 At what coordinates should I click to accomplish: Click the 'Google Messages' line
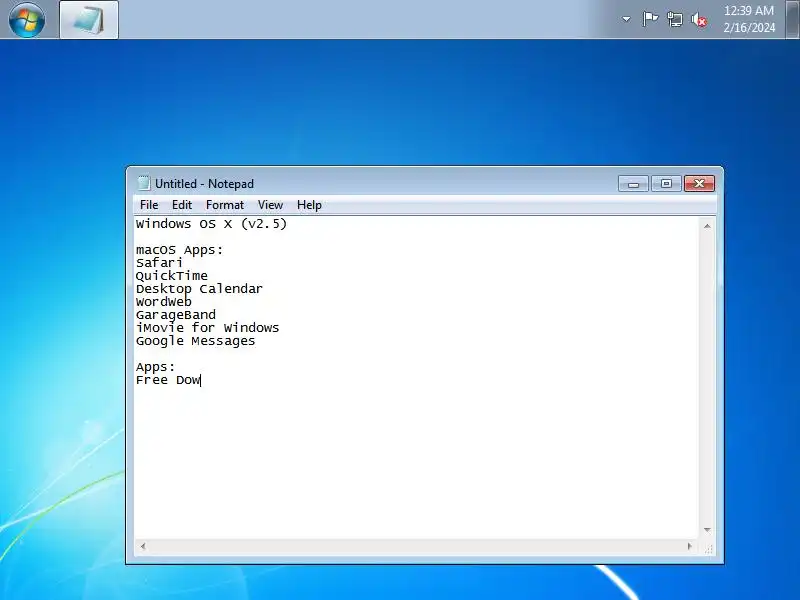pyautogui.click(x=195, y=341)
